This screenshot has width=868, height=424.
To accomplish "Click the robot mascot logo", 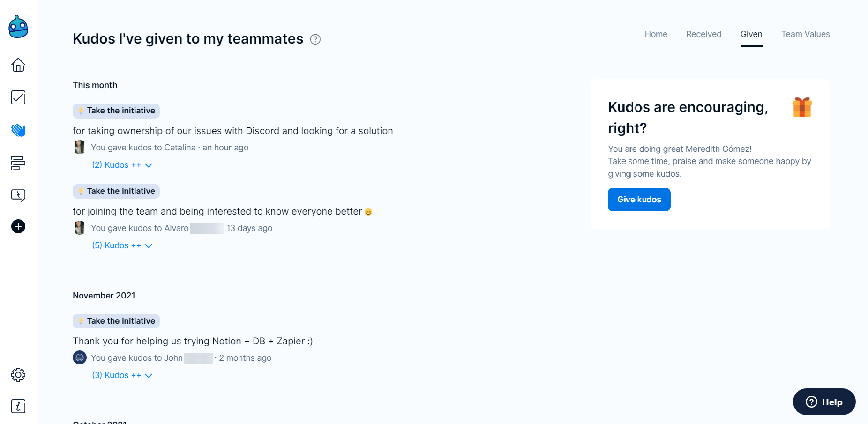I will tap(18, 27).
